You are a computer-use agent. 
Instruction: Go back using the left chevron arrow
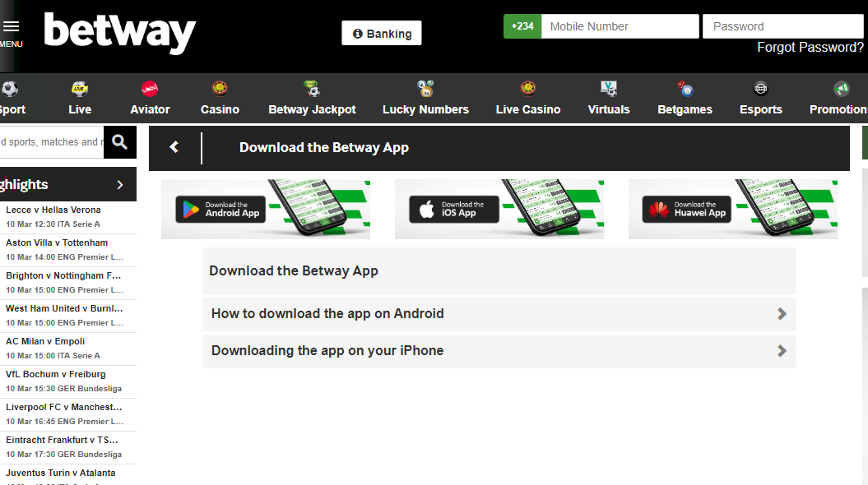(174, 147)
